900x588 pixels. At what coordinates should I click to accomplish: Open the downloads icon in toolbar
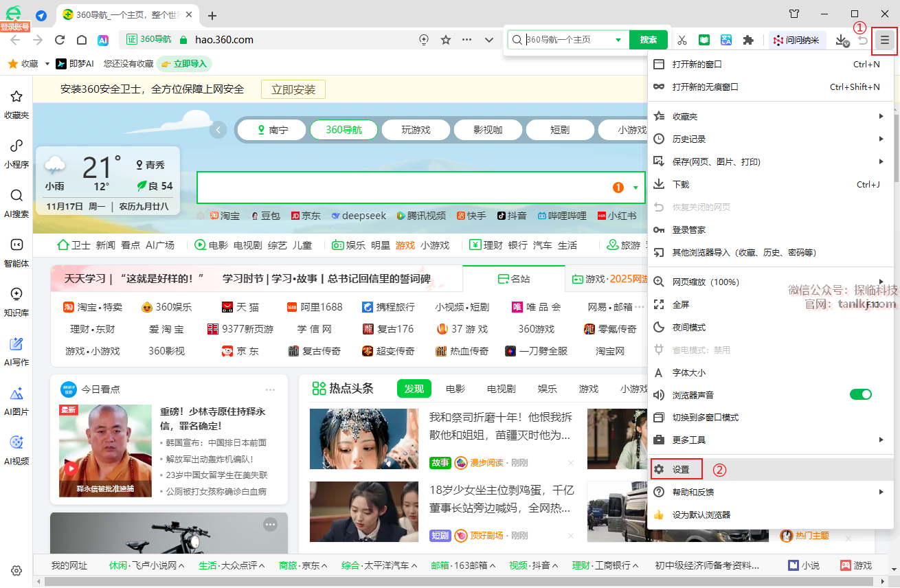(842, 41)
